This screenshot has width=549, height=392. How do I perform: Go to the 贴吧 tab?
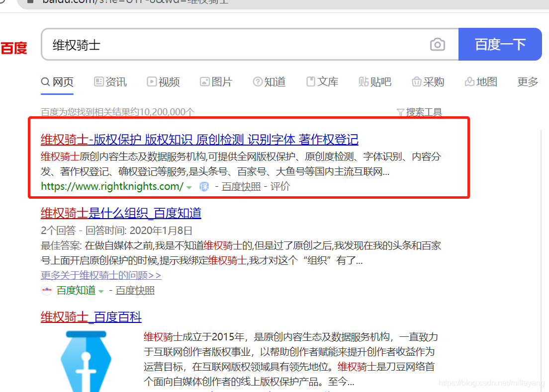click(x=375, y=82)
